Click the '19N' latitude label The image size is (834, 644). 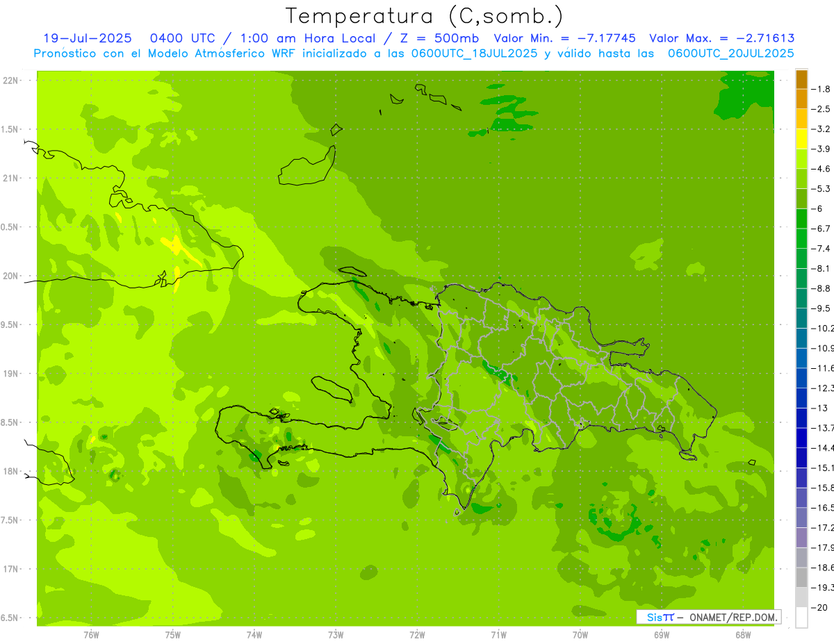click(10, 374)
